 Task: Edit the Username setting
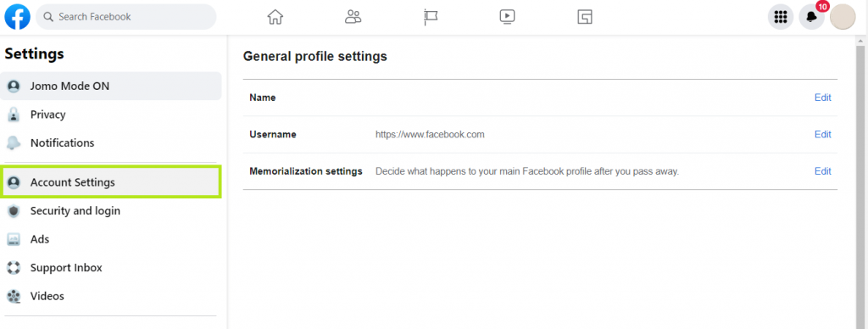pos(822,134)
